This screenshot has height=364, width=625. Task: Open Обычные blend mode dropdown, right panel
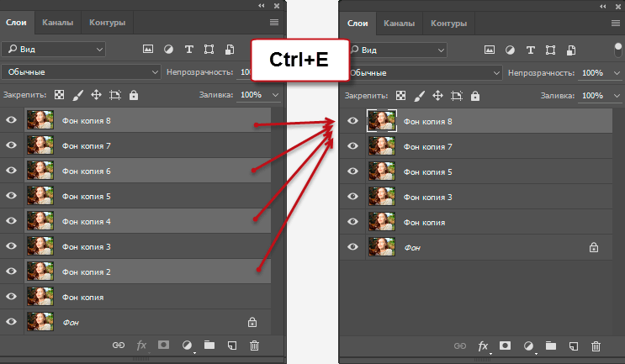coord(426,73)
